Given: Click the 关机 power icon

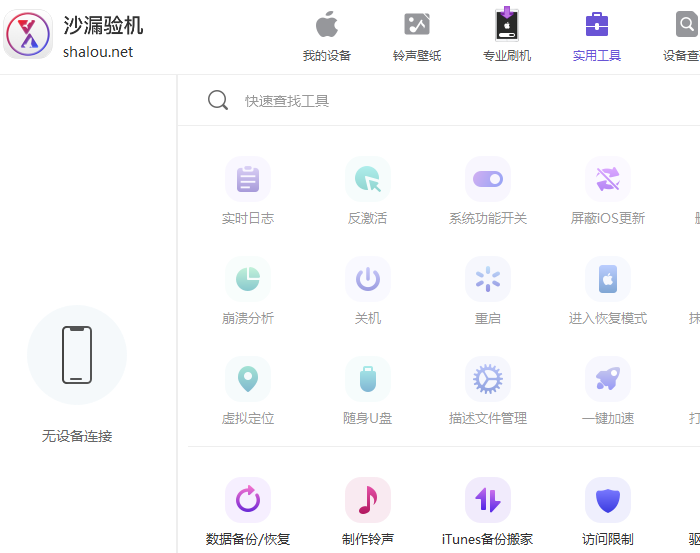Looking at the screenshot, I should [368, 279].
